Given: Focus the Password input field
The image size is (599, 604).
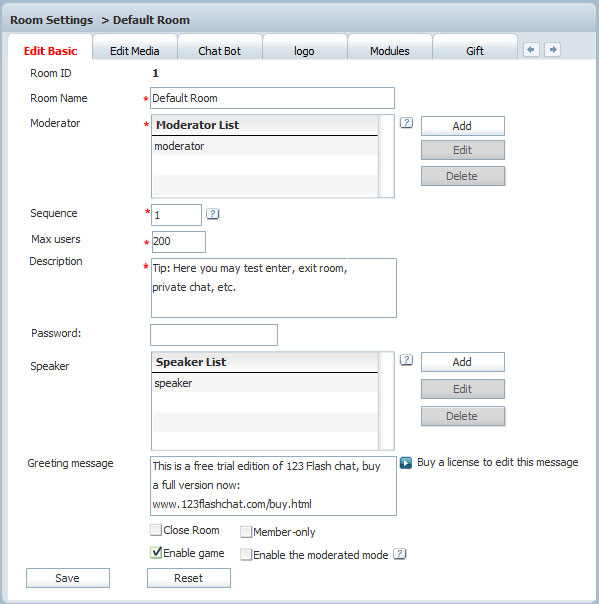Looking at the screenshot, I should tap(214, 335).
